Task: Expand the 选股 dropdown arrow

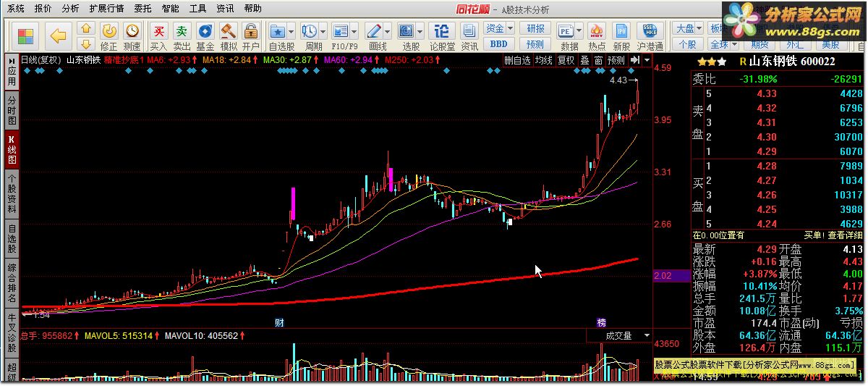Action: pyautogui.click(x=420, y=31)
